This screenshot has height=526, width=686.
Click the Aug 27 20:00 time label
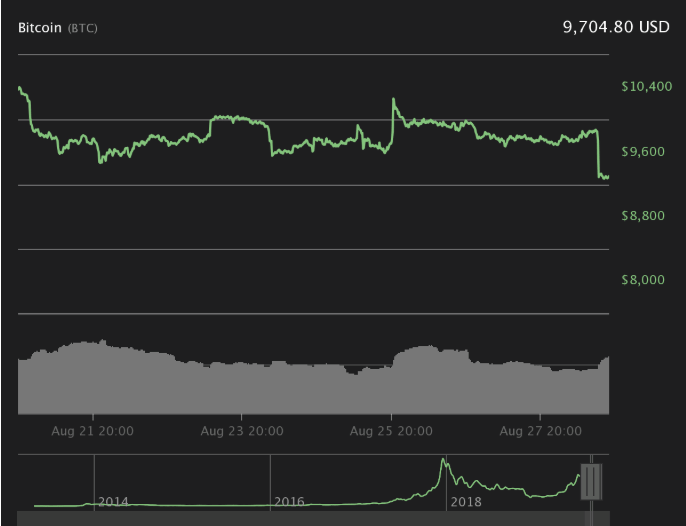click(x=541, y=431)
